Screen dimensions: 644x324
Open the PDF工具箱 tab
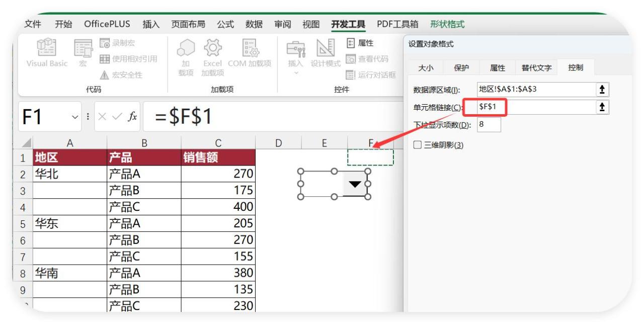tap(397, 24)
